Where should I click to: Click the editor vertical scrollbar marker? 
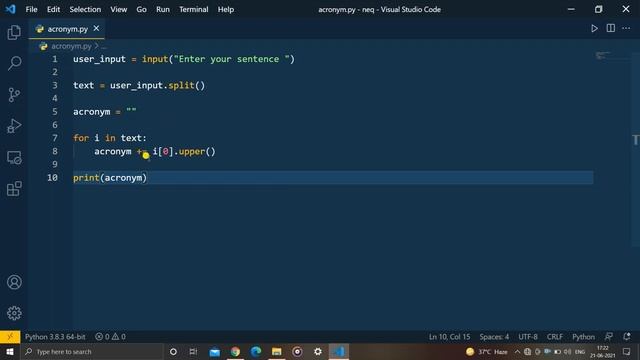click(x=636, y=140)
